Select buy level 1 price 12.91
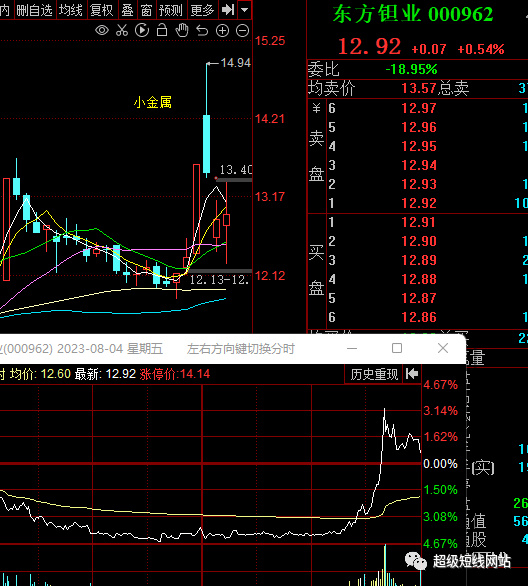The image size is (528, 586). 419,222
